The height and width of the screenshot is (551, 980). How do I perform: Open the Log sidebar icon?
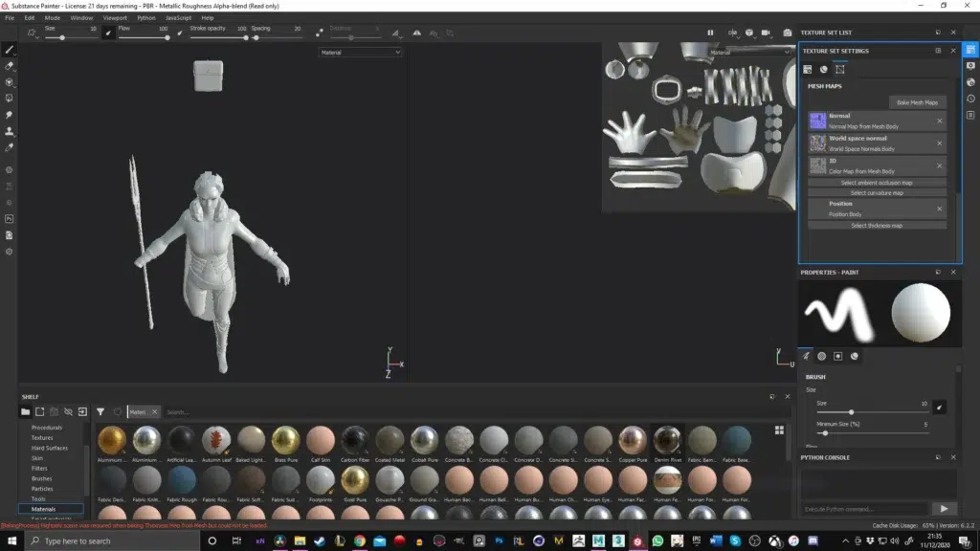point(970,115)
